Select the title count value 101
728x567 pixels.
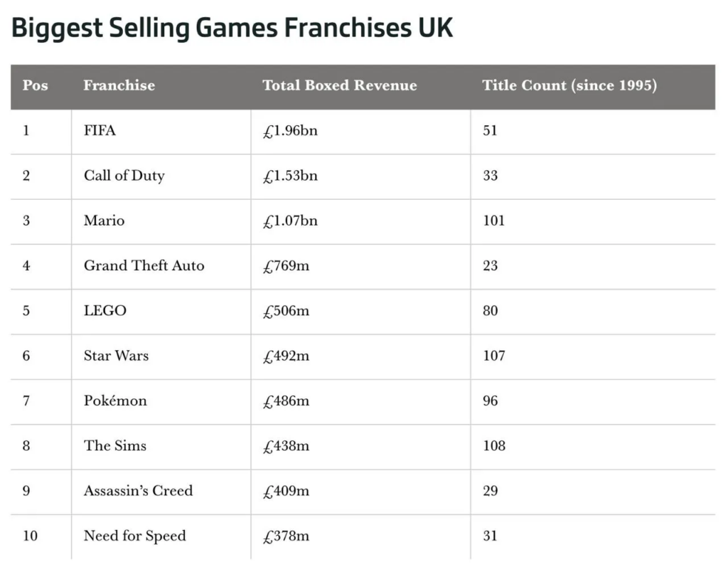tap(493, 221)
